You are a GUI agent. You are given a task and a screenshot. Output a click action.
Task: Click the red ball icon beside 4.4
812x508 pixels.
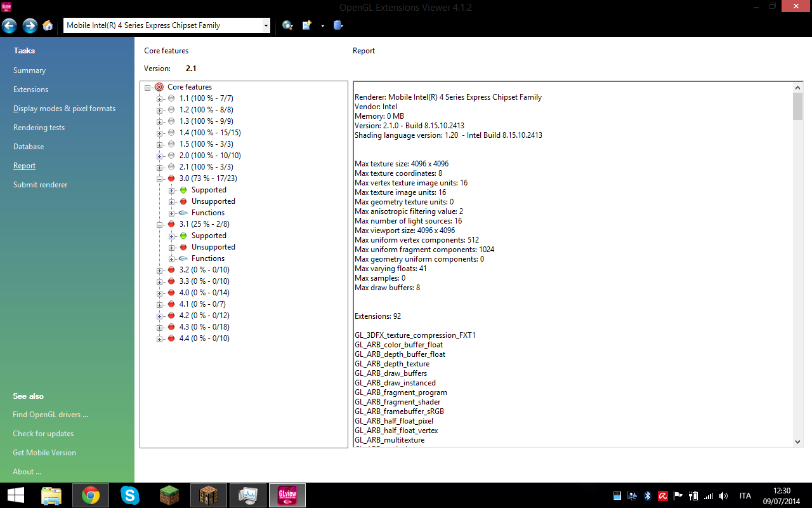(x=171, y=338)
